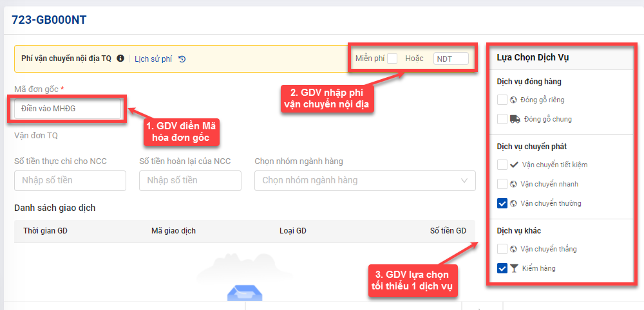Open the Chọn nhóm ngành hàng dropdown
This screenshot has height=310, width=644.
[x=357, y=181]
